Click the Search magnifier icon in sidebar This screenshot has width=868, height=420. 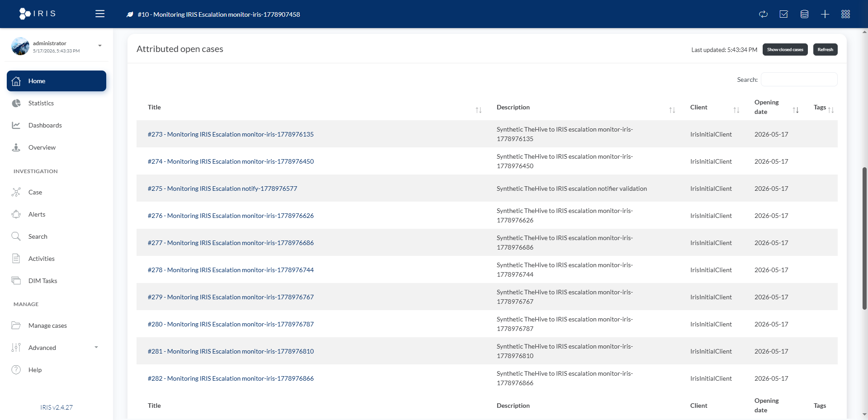pos(16,236)
